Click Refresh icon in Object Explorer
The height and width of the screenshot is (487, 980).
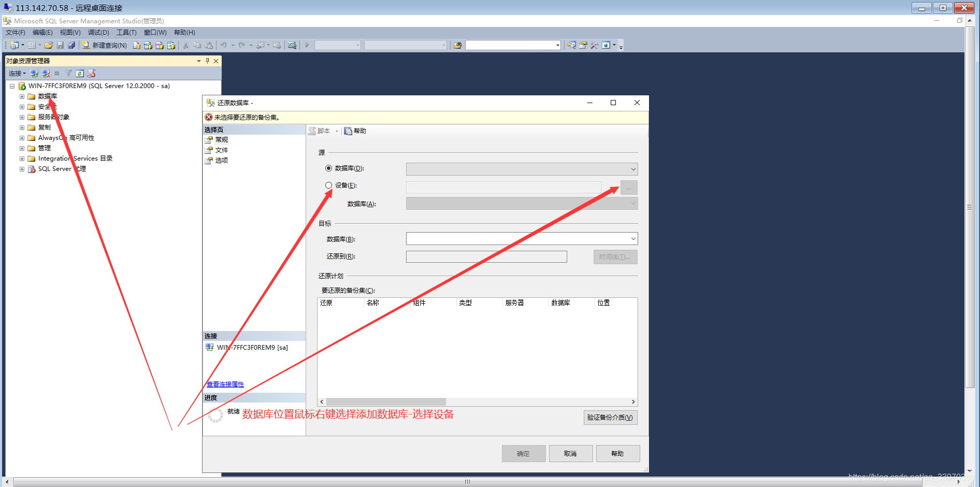(80, 74)
